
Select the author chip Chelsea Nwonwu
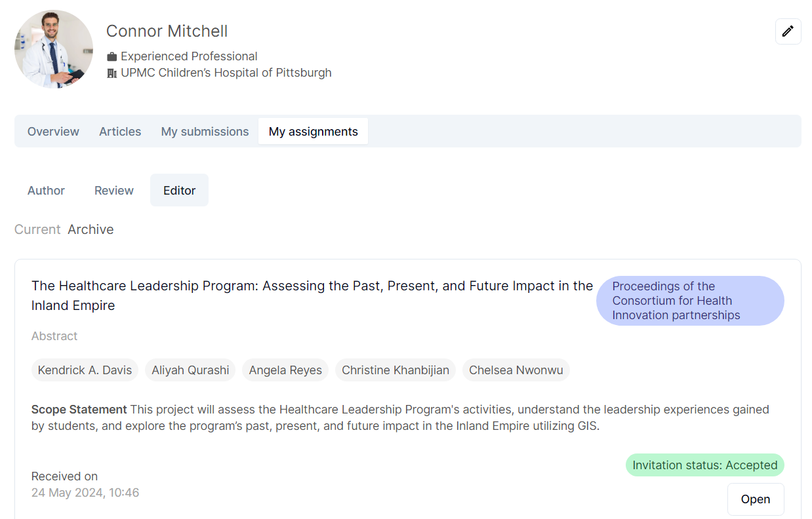pos(516,370)
